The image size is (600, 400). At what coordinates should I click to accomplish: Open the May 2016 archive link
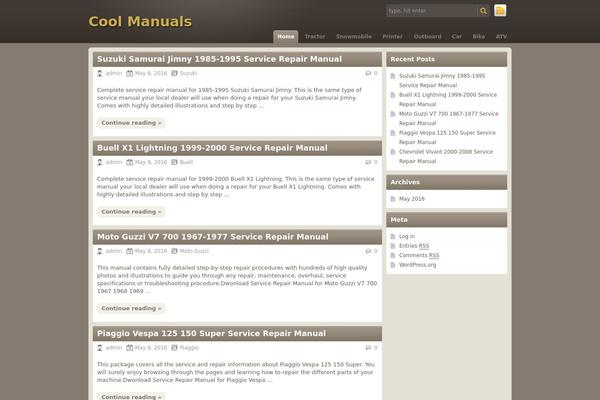412,199
